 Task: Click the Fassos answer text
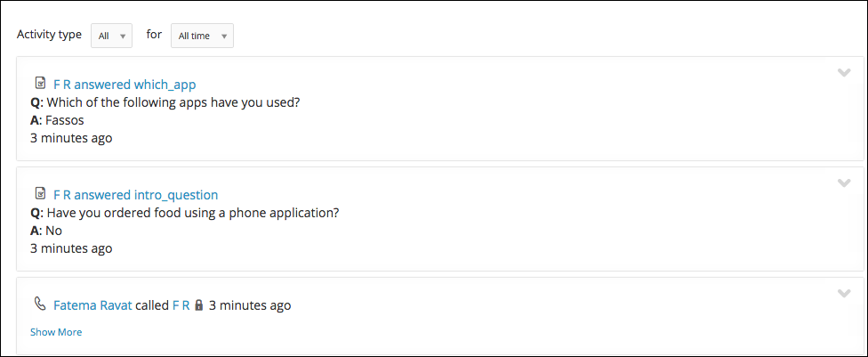point(64,119)
